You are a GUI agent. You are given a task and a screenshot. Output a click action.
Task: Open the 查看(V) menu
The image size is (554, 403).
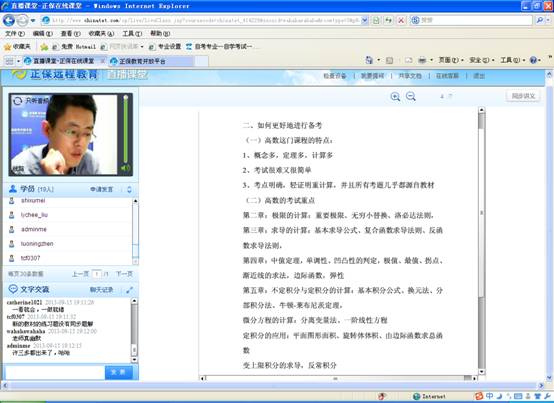pos(70,34)
